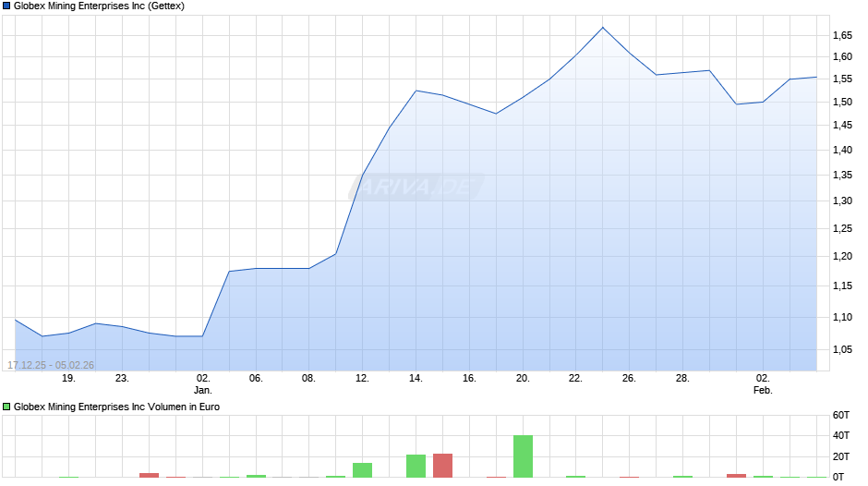Click the volume axis label 0T
Viewport: 868px width, 486px height.
tap(838, 477)
